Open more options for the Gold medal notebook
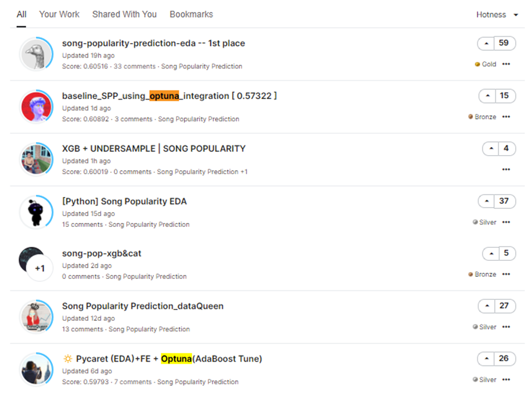The height and width of the screenshot is (395, 532). tap(506, 64)
